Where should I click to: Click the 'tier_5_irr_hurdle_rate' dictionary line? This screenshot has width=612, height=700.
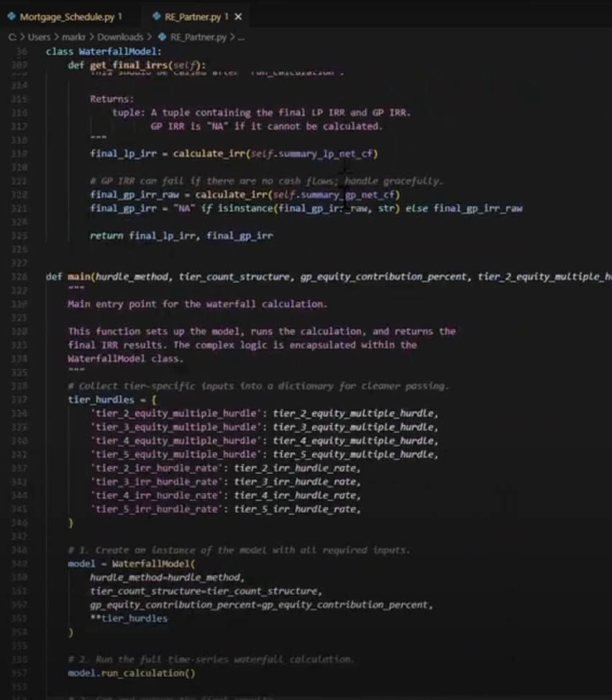(225, 509)
